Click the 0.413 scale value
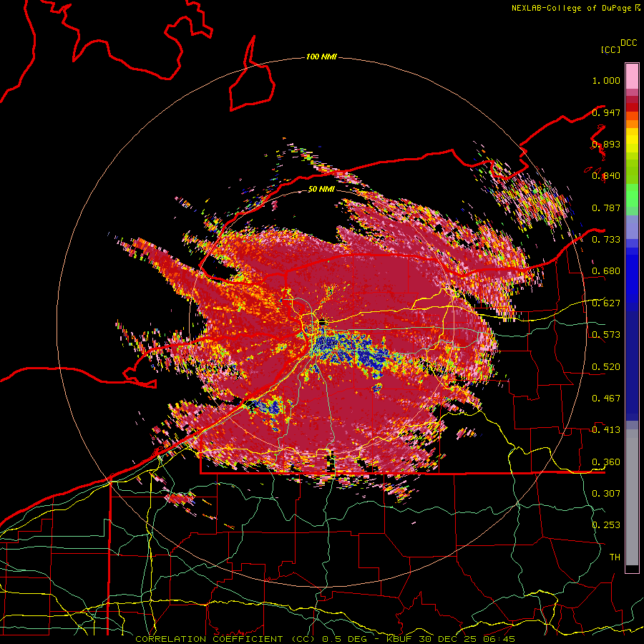Screen dimensions: 644x644 click(x=606, y=430)
